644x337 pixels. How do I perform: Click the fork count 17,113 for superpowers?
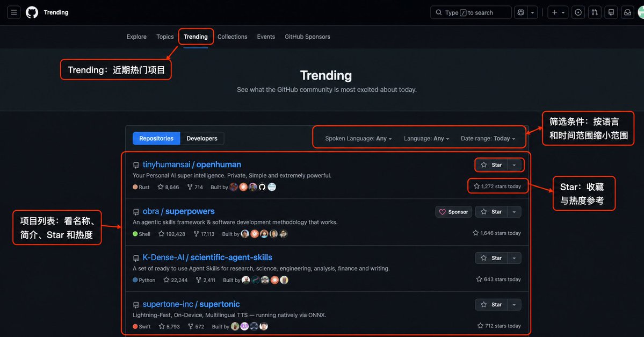(x=204, y=234)
